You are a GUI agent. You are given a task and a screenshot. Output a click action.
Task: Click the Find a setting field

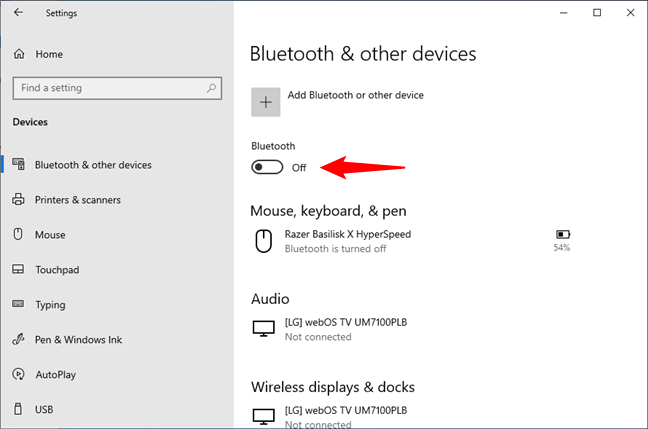[117, 88]
